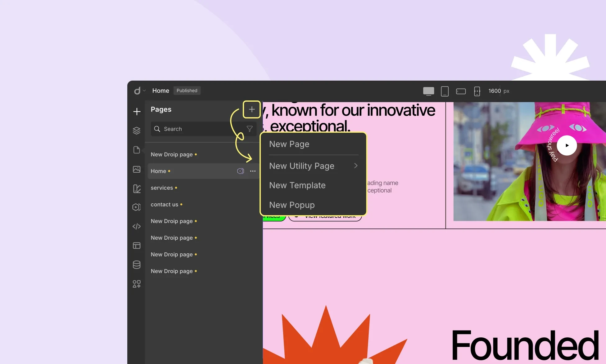Expand the New Utility Page submenu arrow
606x364 pixels.
point(356,166)
